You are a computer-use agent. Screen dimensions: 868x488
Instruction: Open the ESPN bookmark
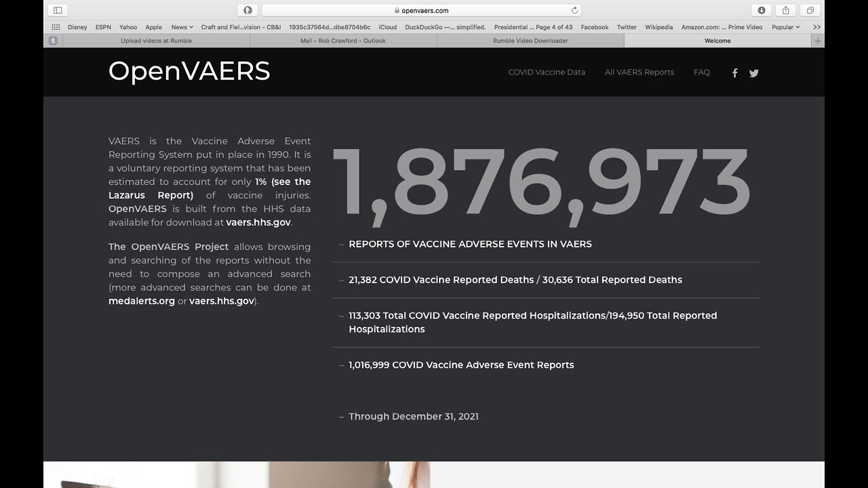[103, 27]
